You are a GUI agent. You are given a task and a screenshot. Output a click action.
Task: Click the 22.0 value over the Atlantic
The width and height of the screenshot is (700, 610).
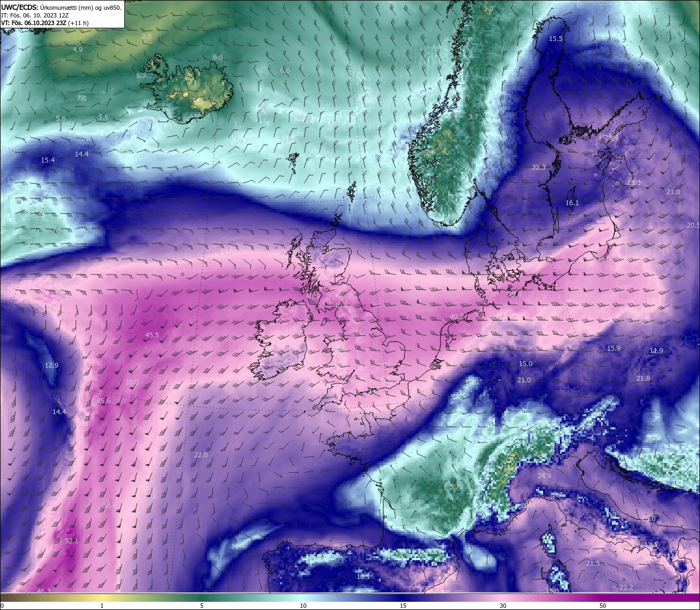click(x=201, y=455)
